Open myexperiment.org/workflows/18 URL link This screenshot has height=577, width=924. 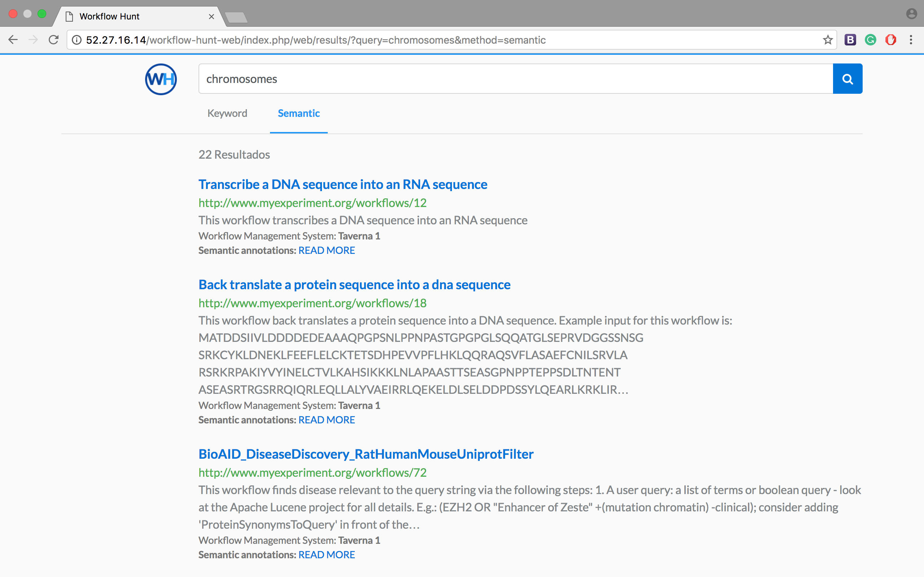(312, 303)
